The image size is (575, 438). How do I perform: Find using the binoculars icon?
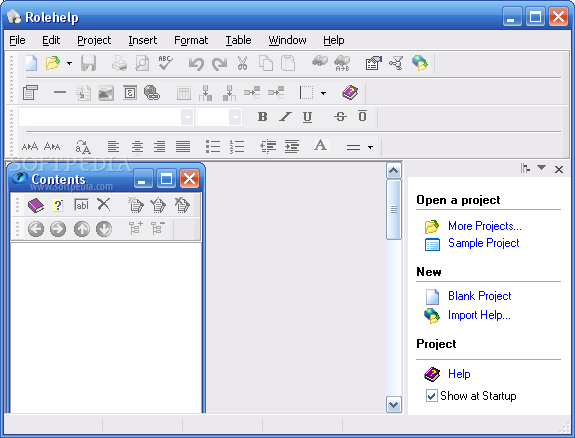[x=320, y=61]
